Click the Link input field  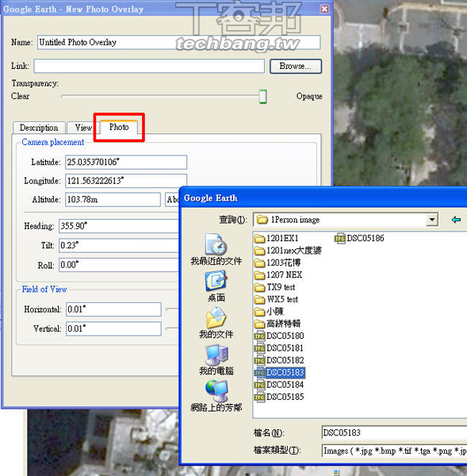click(149, 66)
